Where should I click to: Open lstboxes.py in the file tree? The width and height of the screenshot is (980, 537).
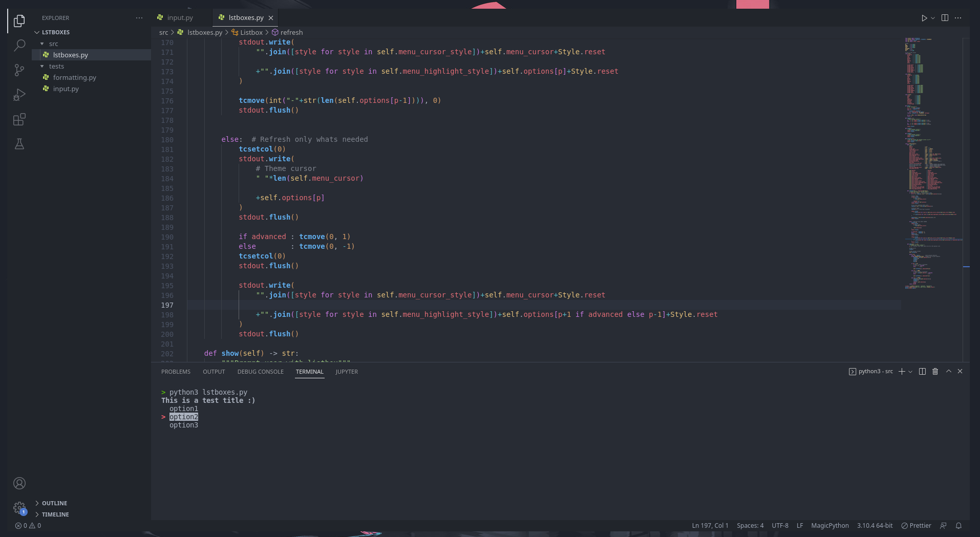tap(71, 55)
